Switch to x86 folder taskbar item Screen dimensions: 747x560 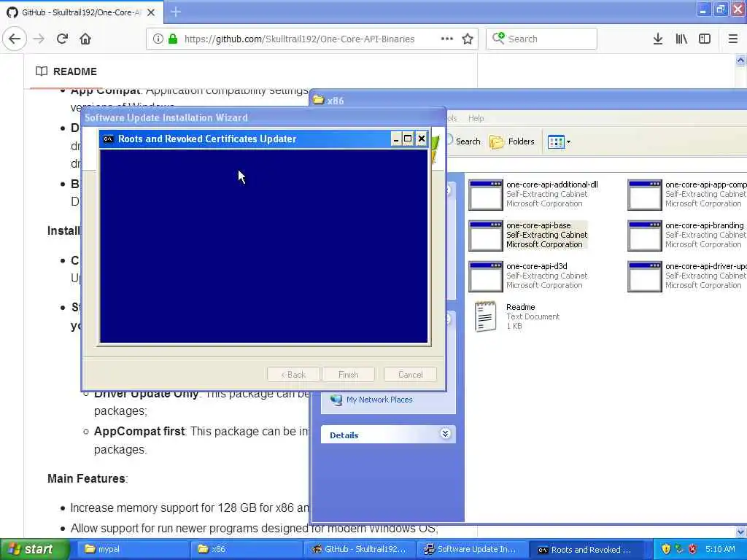[247, 550]
